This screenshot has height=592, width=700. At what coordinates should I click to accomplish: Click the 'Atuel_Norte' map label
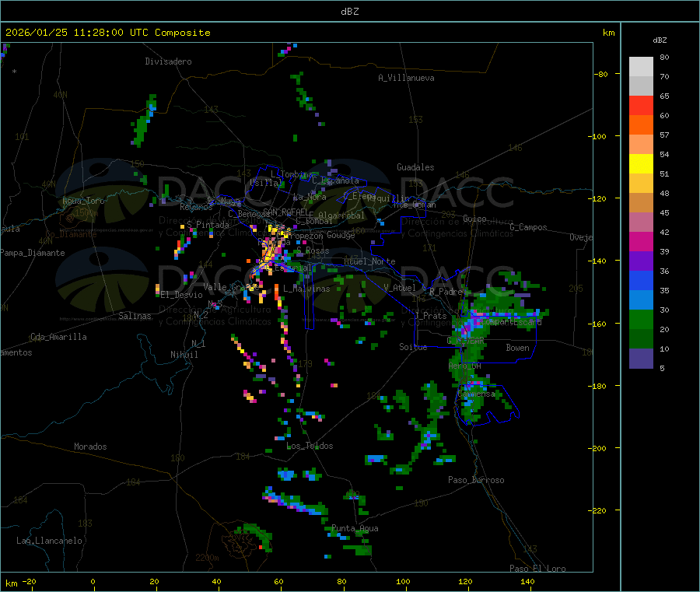pos(369,261)
